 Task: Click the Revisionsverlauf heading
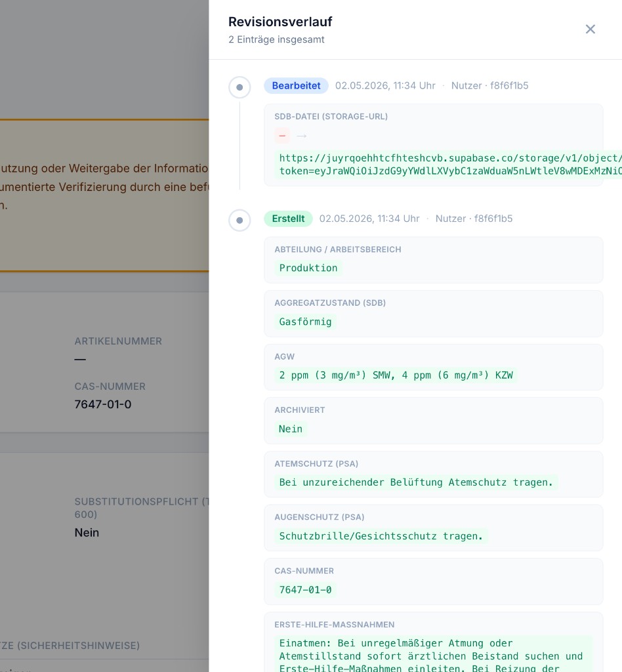click(280, 22)
